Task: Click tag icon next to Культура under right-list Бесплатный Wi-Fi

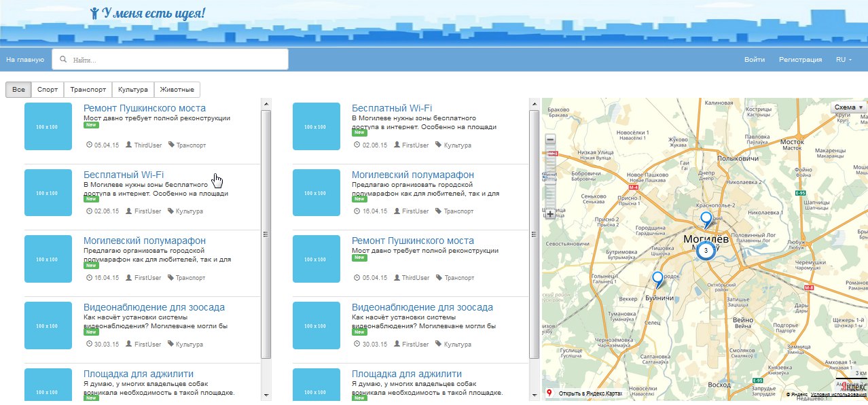Action: [x=439, y=145]
